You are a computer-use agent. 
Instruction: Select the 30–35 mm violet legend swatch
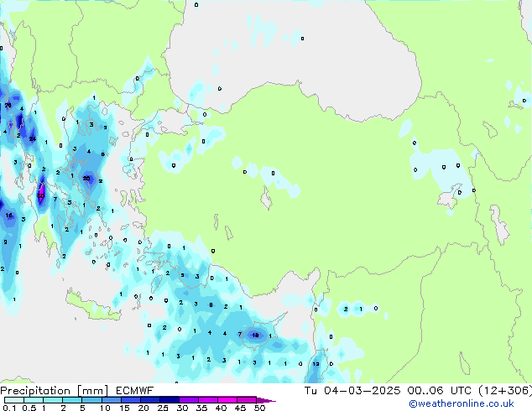point(189,400)
